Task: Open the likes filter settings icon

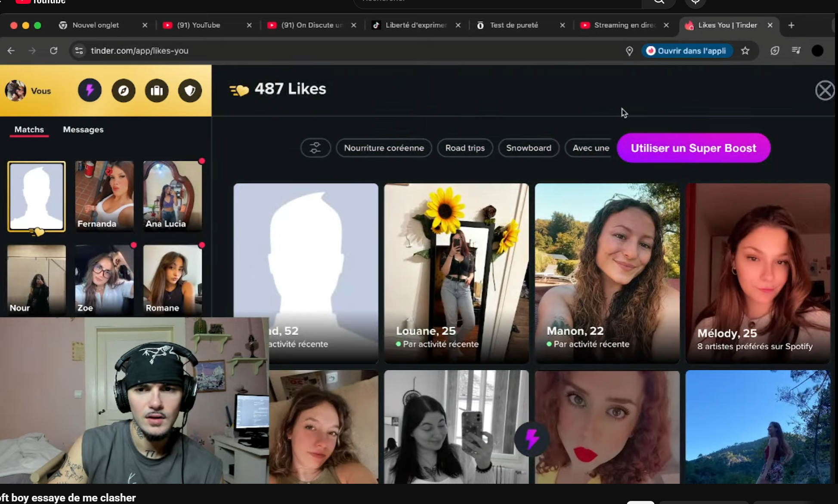Action: 315,148
